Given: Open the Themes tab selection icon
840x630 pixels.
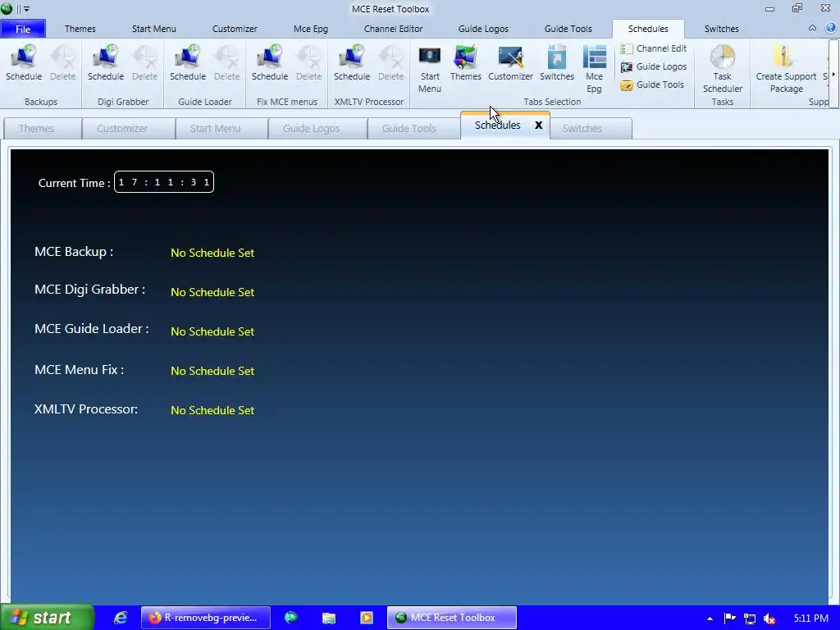Looking at the screenshot, I should point(466,63).
